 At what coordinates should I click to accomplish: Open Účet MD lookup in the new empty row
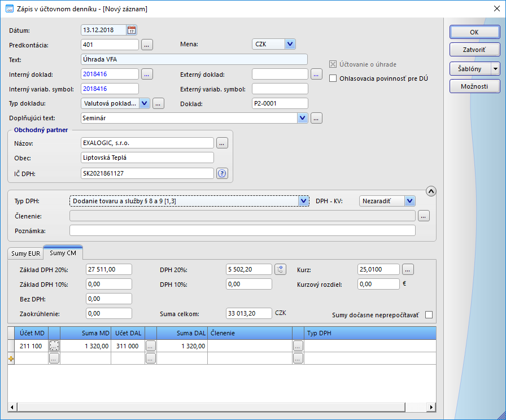[x=54, y=358]
